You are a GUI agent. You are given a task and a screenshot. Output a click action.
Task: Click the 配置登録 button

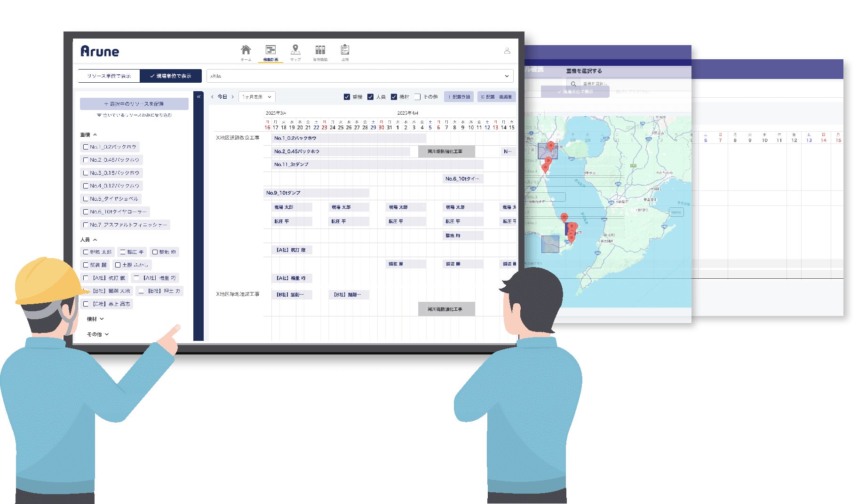pos(458,97)
